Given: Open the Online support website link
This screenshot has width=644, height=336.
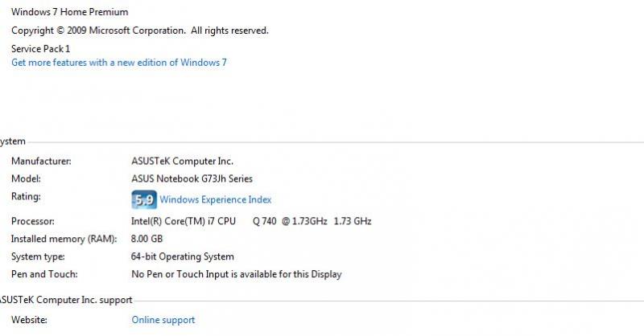Looking at the screenshot, I should [x=163, y=320].
